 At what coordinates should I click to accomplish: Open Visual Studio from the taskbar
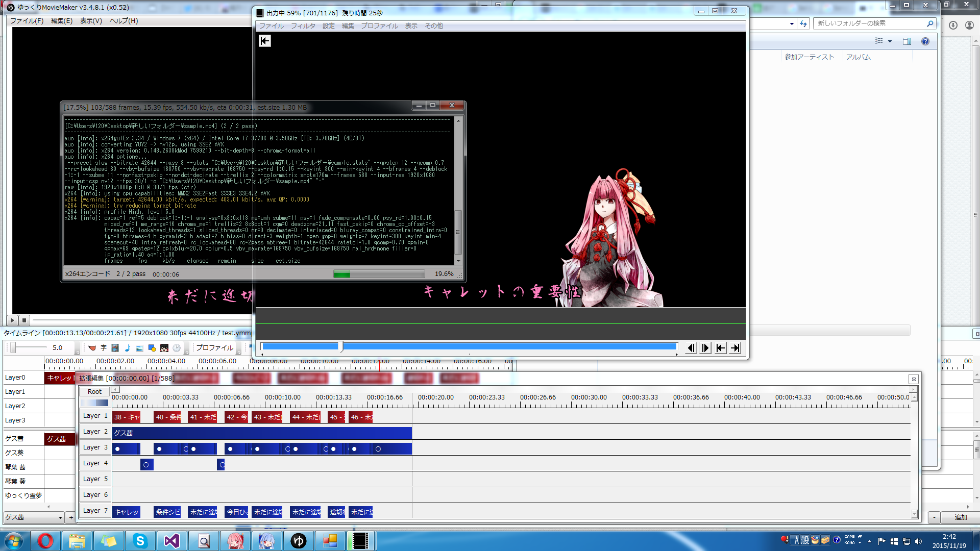172,541
